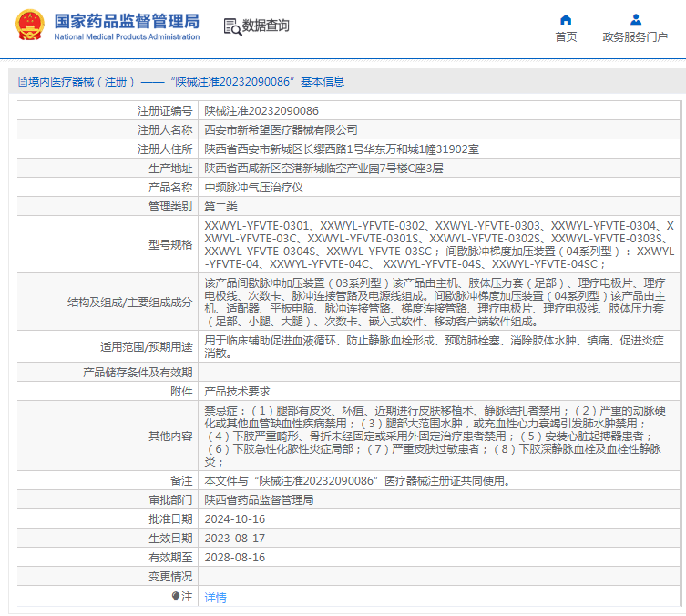Viewport: 686px width, 616px height.
Task: Click the 型号规格 model list text
Action: 439,245
